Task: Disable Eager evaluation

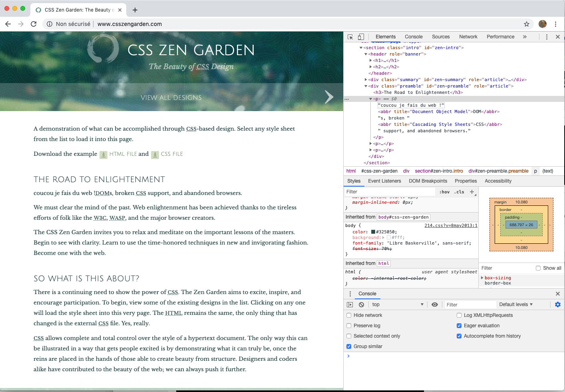Action: pyautogui.click(x=459, y=325)
